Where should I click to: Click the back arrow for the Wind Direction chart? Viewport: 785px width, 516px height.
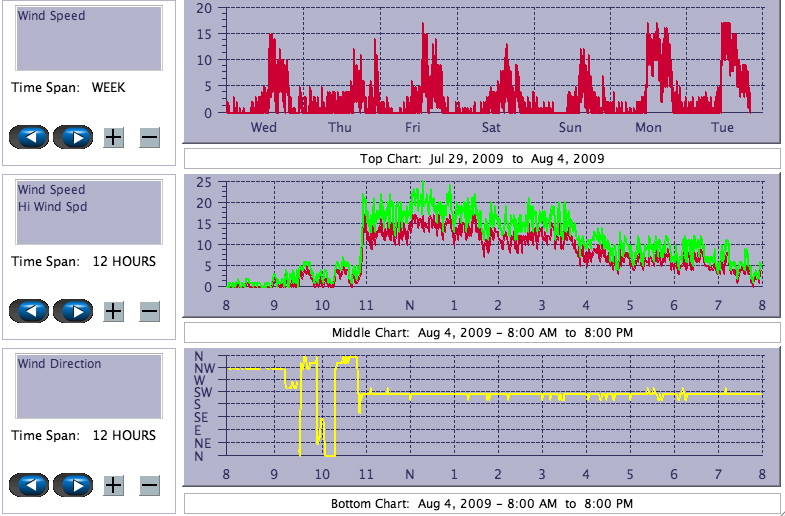29,485
